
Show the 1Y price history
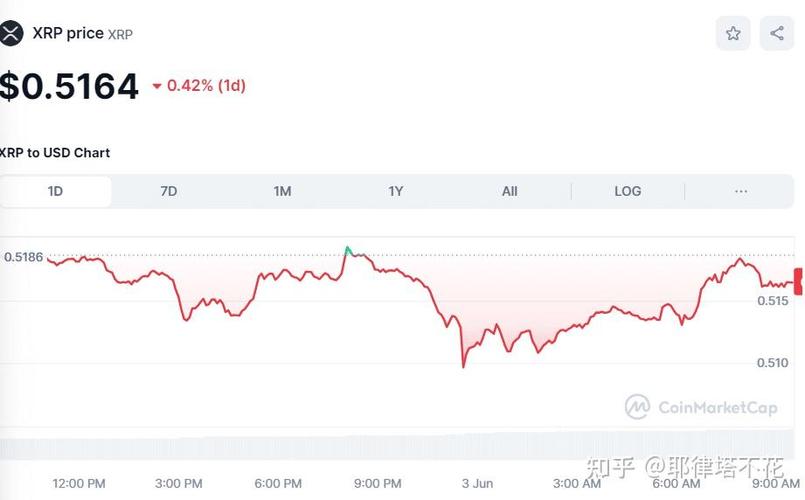click(x=396, y=191)
